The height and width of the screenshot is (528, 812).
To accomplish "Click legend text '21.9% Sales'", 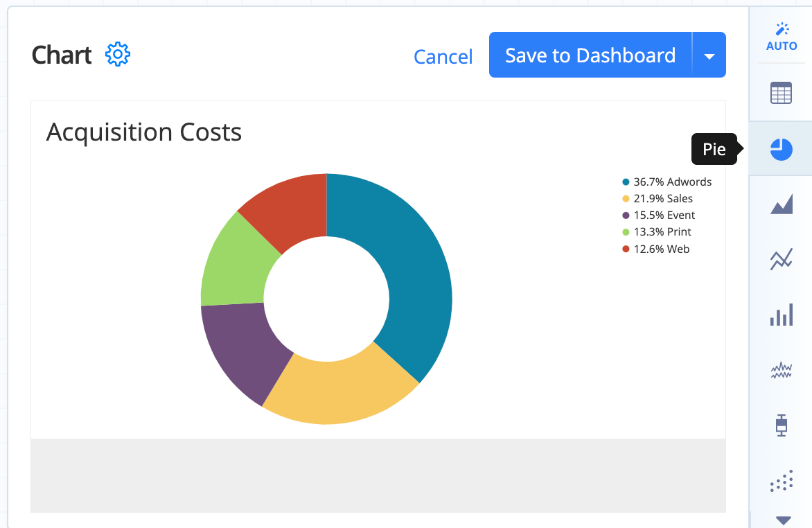I will (x=663, y=198).
